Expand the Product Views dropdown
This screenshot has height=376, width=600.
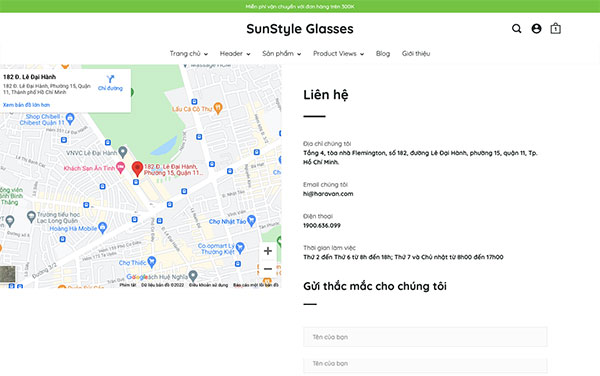(339, 54)
